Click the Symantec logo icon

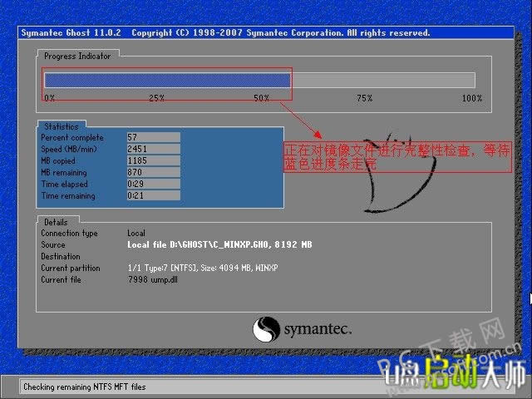pyautogui.click(x=266, y=329)
